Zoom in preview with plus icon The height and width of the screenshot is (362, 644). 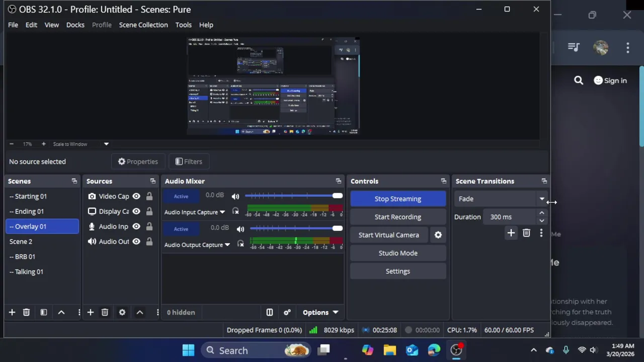pyautogui.click(x=43, y=144)
